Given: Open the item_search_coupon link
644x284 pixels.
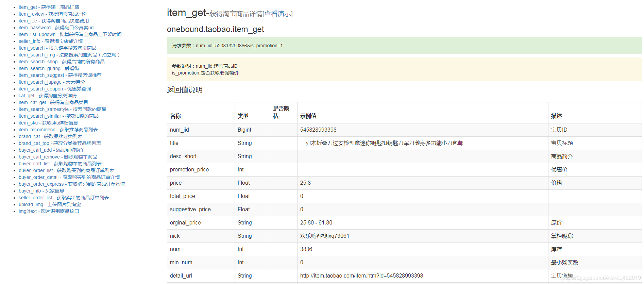Looking at the screenshot, I should pos(55,89).
